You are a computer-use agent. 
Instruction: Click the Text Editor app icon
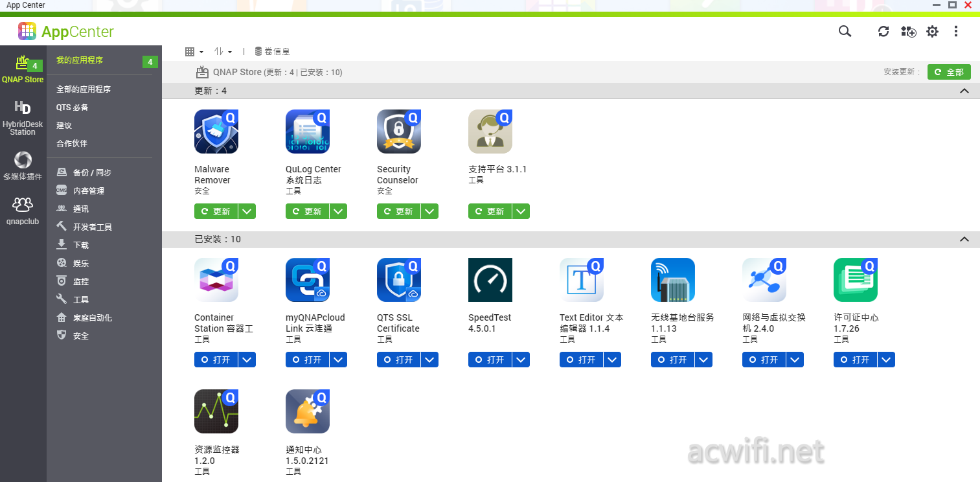[582, 280]
